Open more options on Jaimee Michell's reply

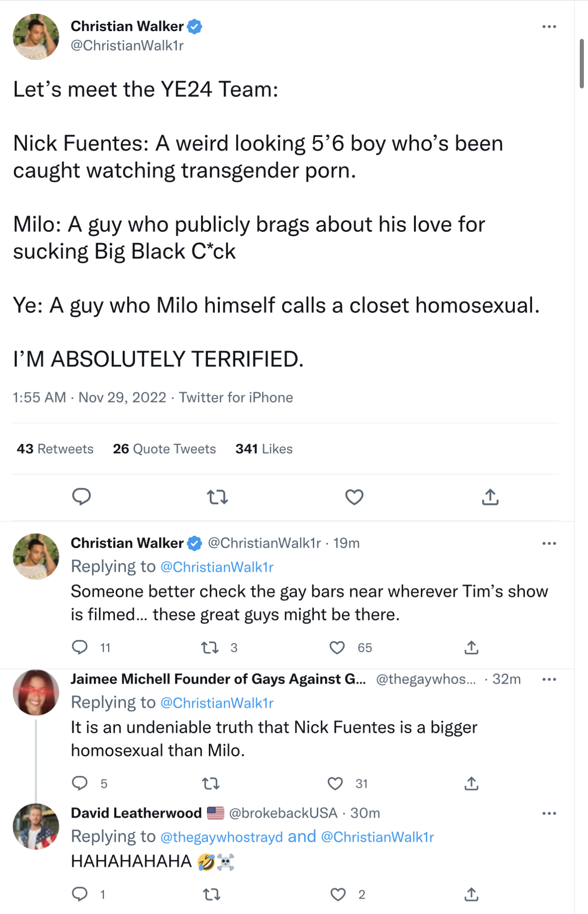tap(549, 679)
